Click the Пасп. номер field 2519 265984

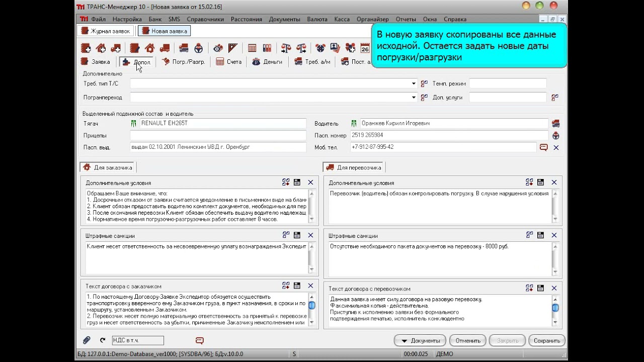point(449,135)
